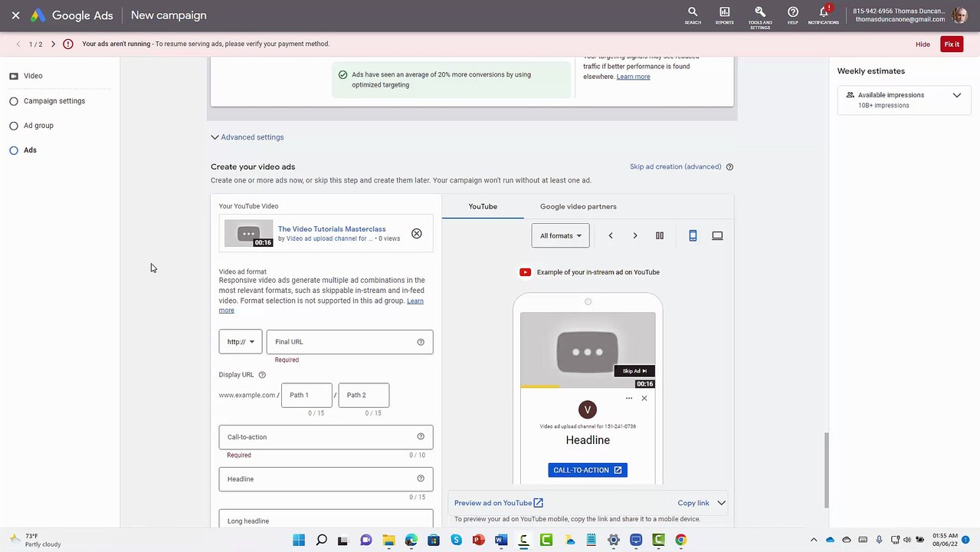980x552 pixels.
Task: Open Google Chrome from taskbar
Action: [680, 540]
